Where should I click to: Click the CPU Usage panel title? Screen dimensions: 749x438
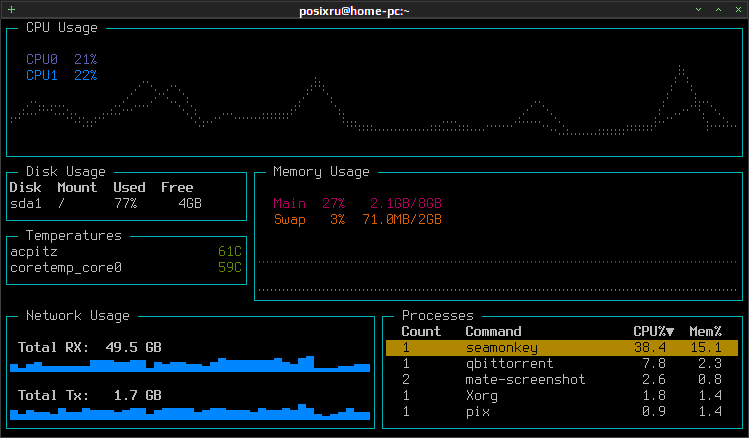62,28
